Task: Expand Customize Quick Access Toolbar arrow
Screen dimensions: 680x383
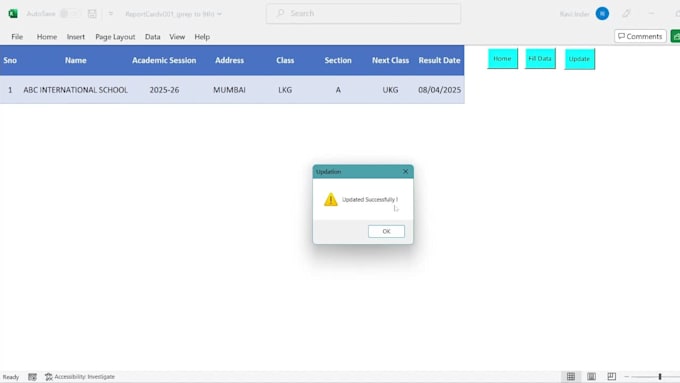Action: pos(111,13)
